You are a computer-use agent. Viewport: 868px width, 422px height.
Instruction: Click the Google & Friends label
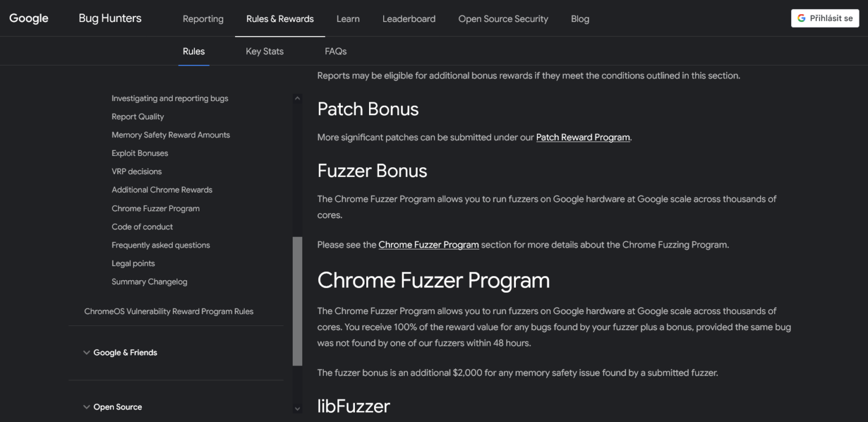pyautogui.click(x=125, y=353)
